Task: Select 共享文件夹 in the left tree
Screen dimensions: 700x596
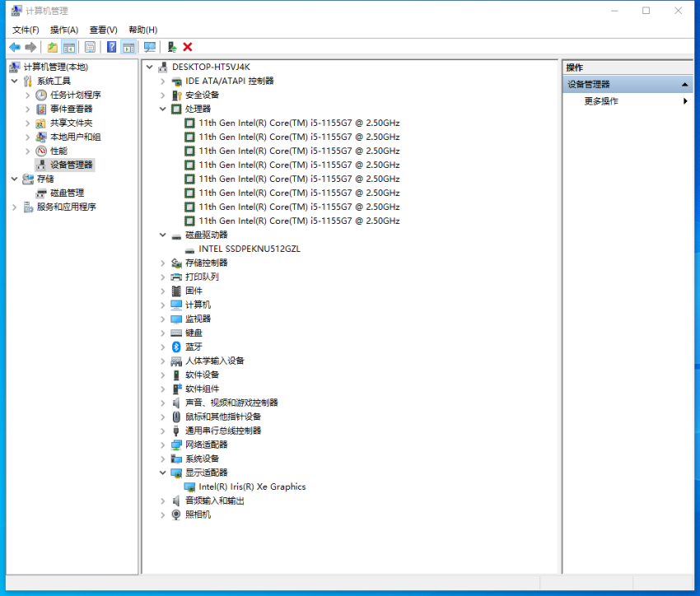Action: pyautogui.click(x=71, y=123)
